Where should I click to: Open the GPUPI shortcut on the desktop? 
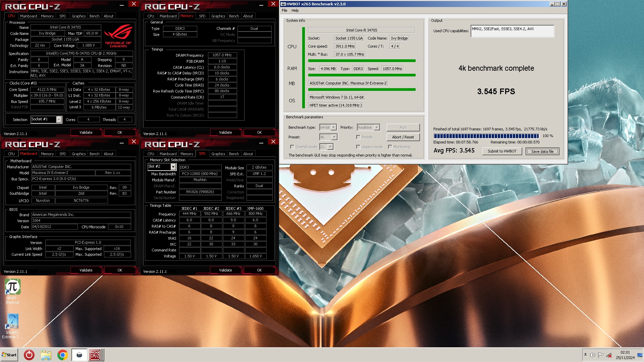point(12,292)
